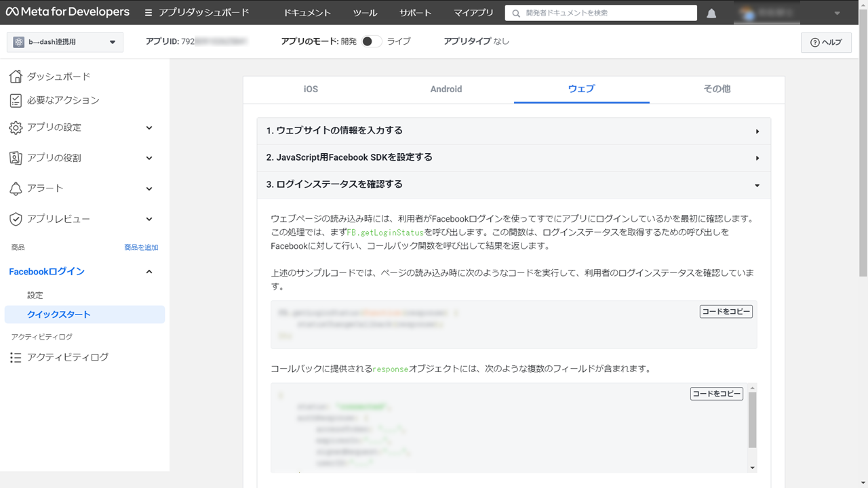The width and height of the screenshot is (868, 488).
Task: Open ダッシュボード in the sidebar
Action: 58,77
